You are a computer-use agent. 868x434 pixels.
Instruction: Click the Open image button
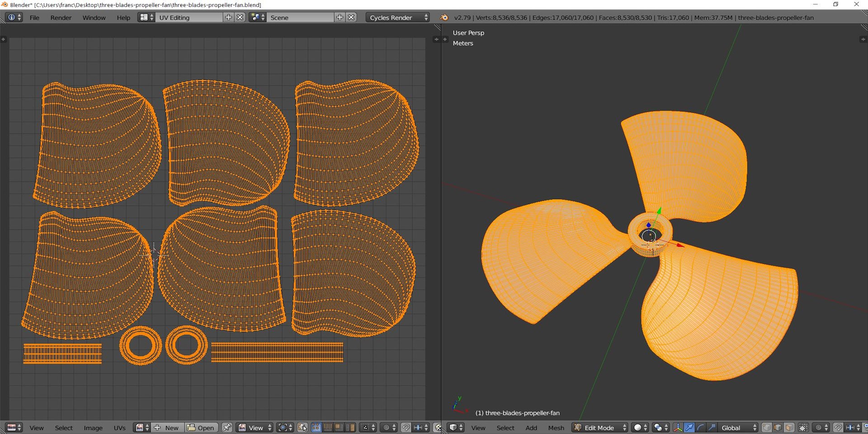point(202,428)
